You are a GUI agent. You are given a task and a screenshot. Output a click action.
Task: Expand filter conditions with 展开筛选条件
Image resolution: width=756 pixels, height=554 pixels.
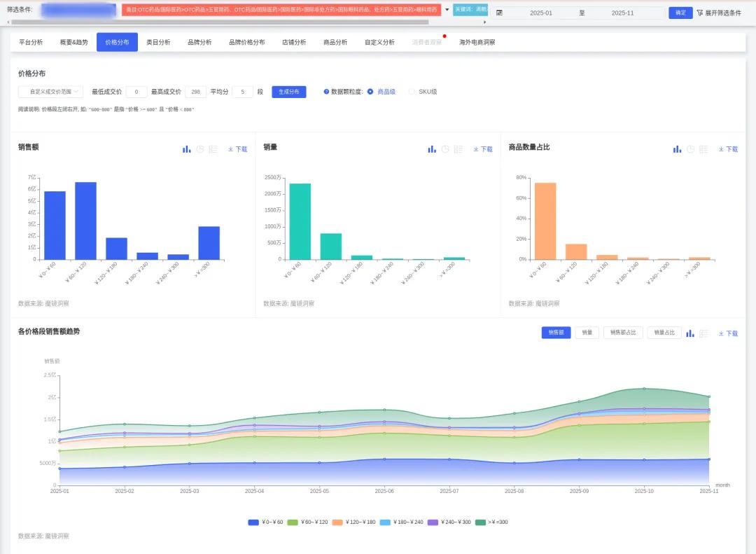[719, 13]
